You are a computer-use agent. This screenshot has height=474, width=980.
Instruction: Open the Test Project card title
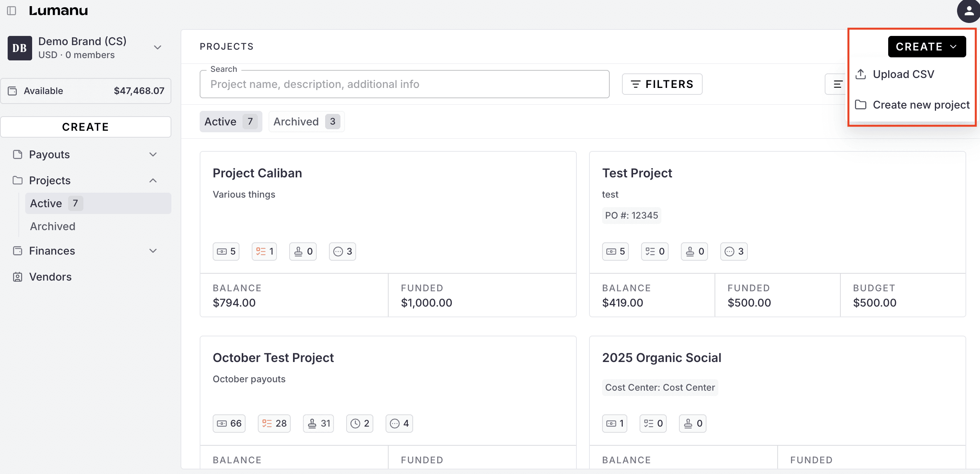[x=637, y=173]
